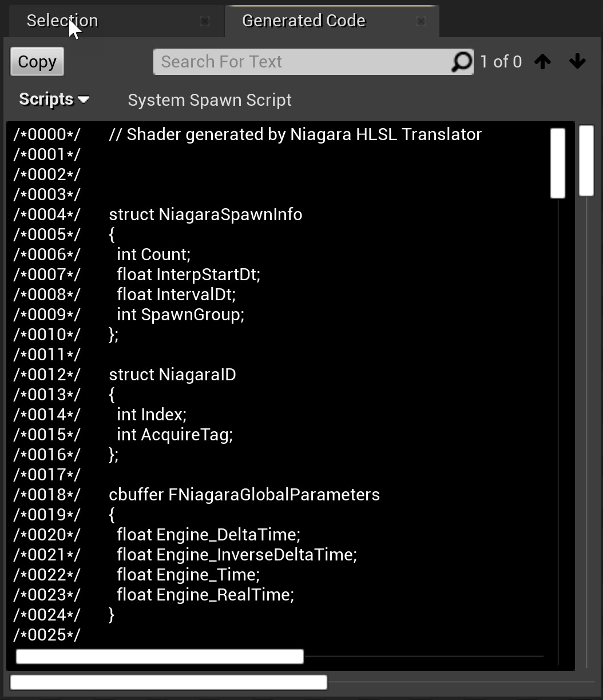The width and height of the screenshot is (603, 700).
Task: Jump to previous search result arrow
Action: [x=542, y=62]
